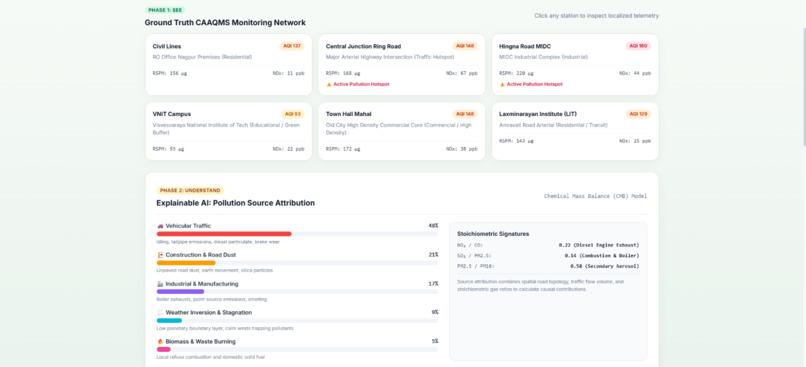
Task: Click the AQI badge on Central Junction Ring Road
Action: (x=465, y=46)
